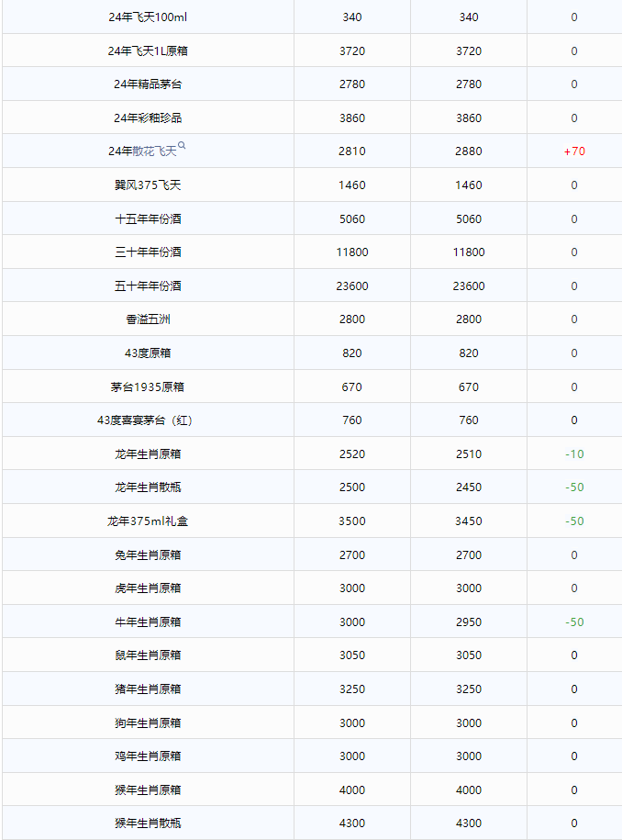Click on 猪年生肖原箱 product name
Image resolution: width=622 pixels, height=840 pixels.
pyautogui.click(x=148, y=689)
